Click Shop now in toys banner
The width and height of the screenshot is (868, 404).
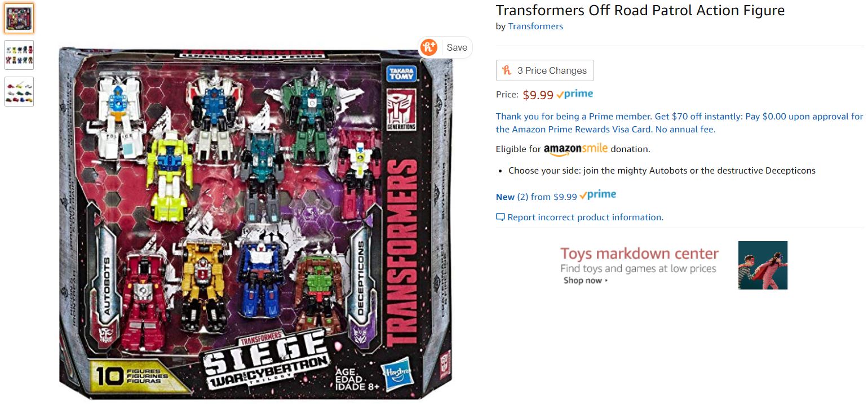coord(585,281)
